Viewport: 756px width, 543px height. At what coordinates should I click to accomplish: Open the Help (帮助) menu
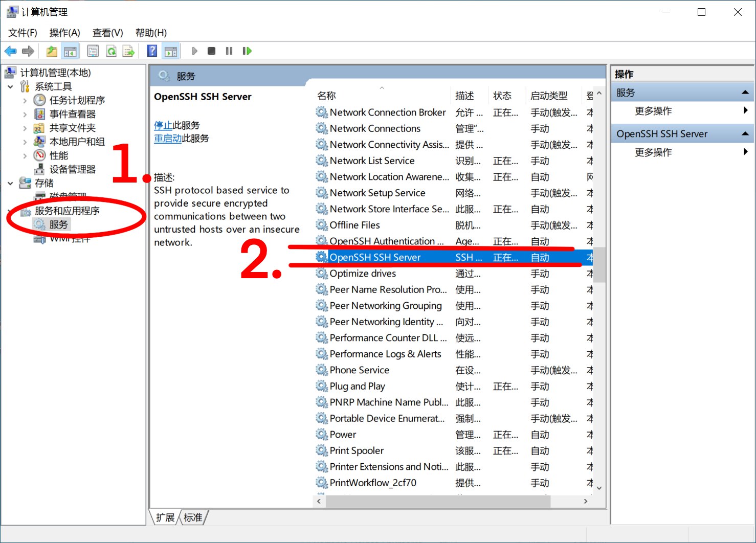click(x=151, y=33)
